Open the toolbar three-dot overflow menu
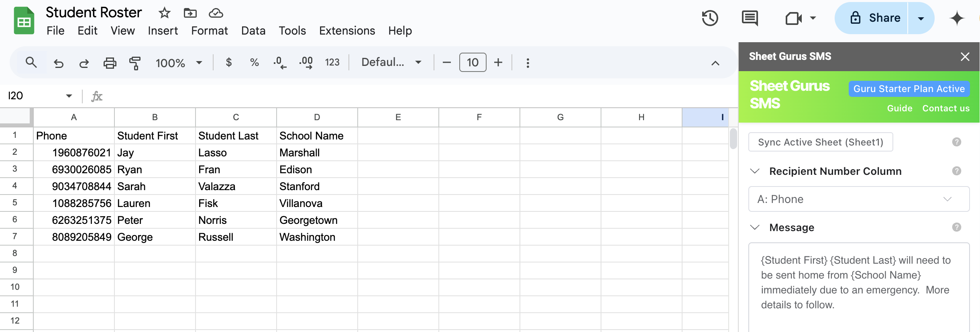 coord(528,63)
